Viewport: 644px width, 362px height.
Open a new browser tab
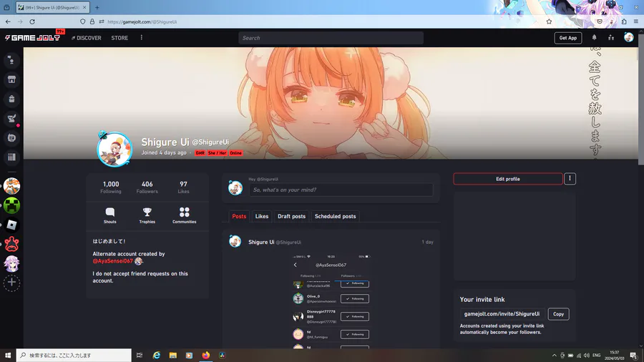pyautogui.click(x=97, y=7)
